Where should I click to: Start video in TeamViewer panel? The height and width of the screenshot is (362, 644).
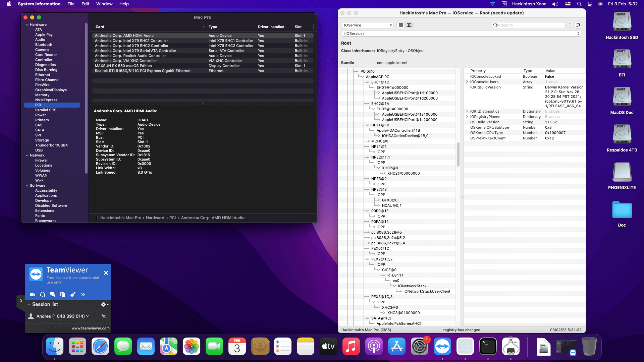coord(33,295)
